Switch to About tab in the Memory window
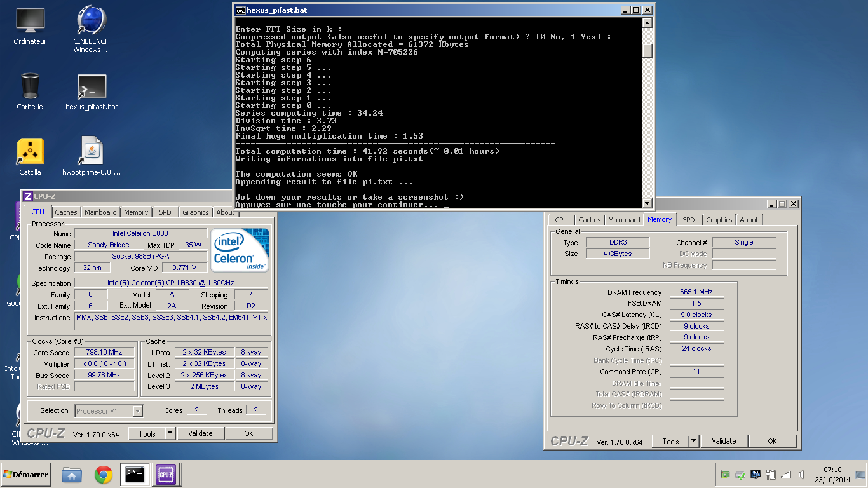Screen dimensions: 868x488 (749, 220)
